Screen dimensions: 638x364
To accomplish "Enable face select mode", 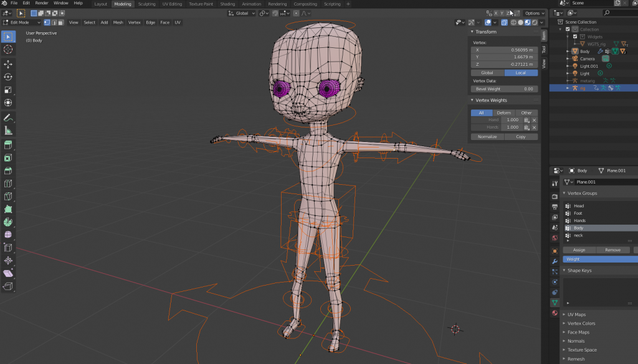I will (x=60, y=23).
